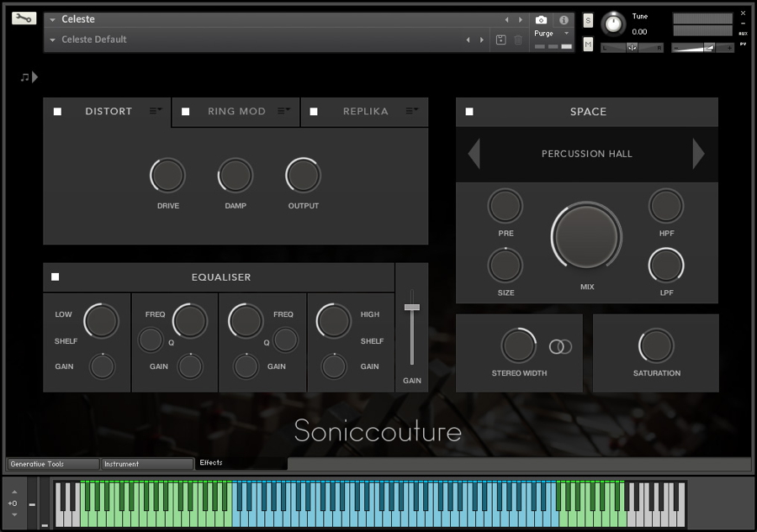Click the save snapshot disk icon

501,40
